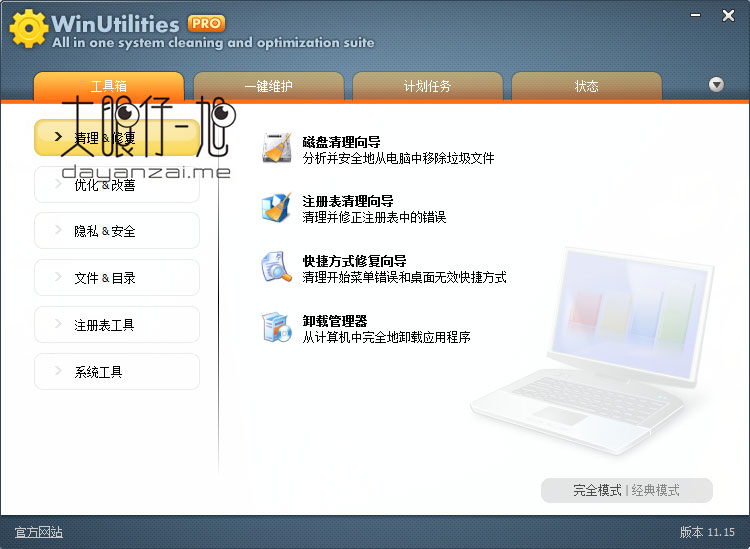The image size is (750, 549).
Task: Click chevron beside 清理 & 修复
Action: tap(58, 137)
